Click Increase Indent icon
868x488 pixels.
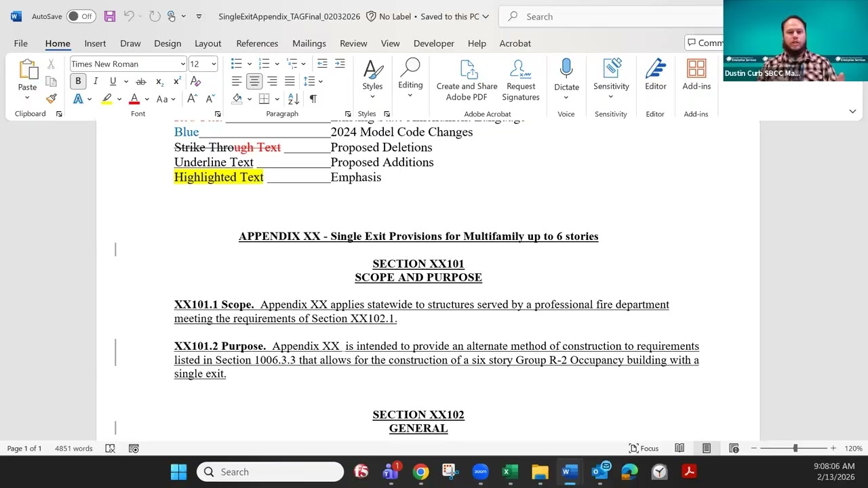(x=340, y=64)
